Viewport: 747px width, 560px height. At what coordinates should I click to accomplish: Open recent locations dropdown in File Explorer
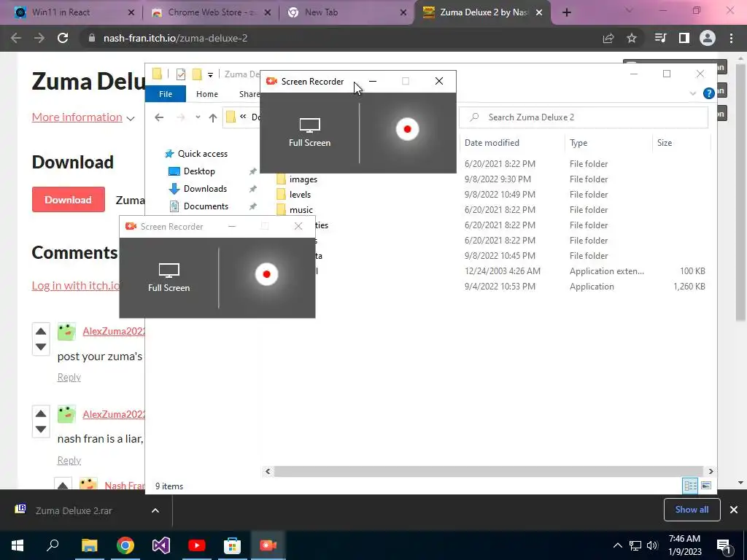[x=198, y=117]
